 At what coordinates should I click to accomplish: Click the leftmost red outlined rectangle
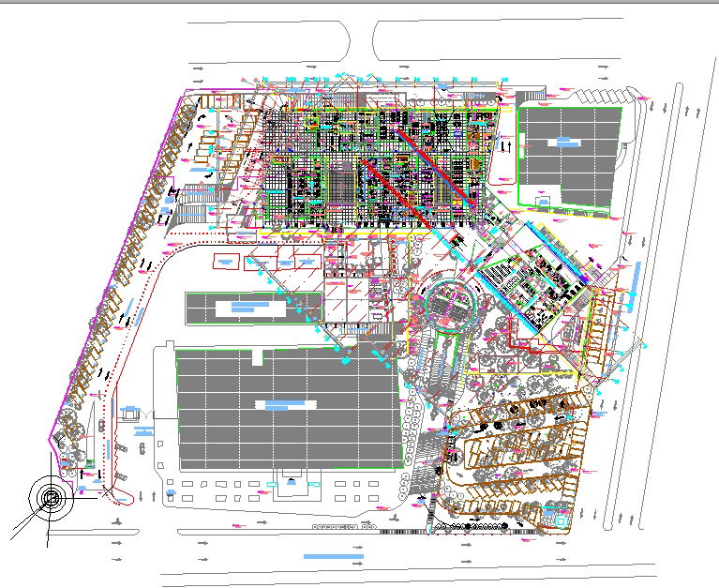tap(225, 260)
